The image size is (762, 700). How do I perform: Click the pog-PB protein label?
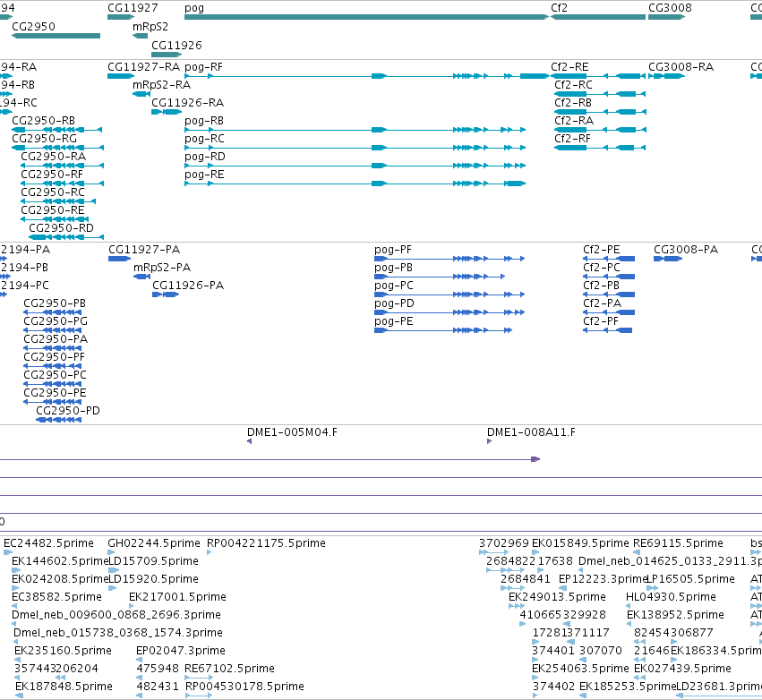click(x=393, y=268)
